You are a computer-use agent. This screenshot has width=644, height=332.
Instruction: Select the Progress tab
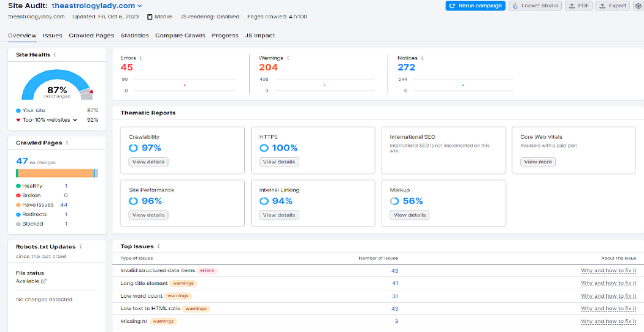(225, 36)
